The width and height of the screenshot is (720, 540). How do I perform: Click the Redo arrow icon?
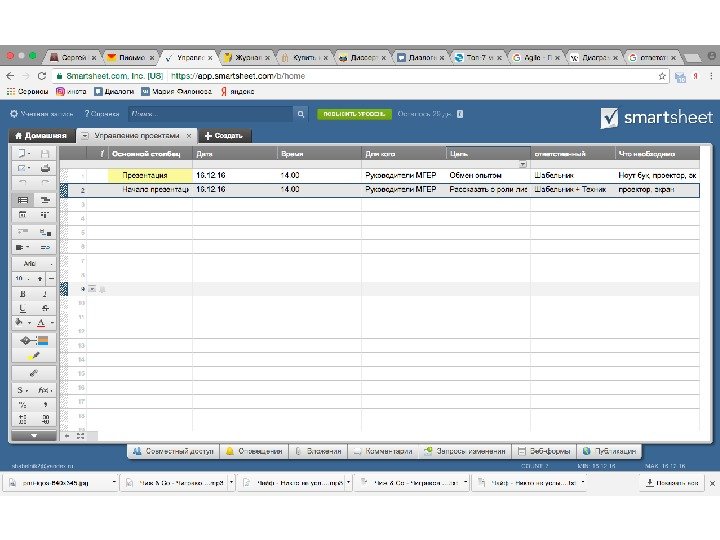coord(45,183)
